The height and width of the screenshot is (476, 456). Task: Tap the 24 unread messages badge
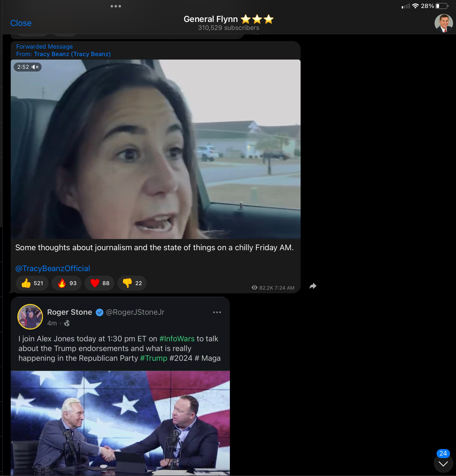tap(443, 453)
